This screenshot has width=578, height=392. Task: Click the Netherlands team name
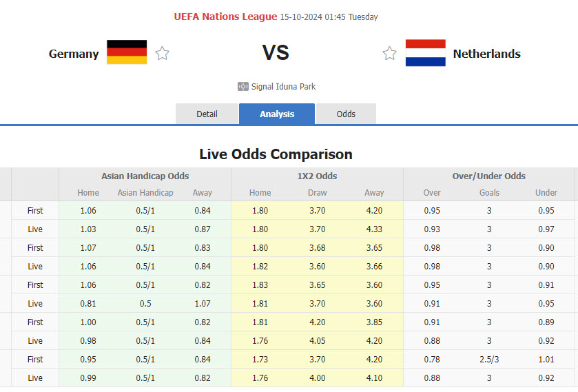click(x=486, y=54)
